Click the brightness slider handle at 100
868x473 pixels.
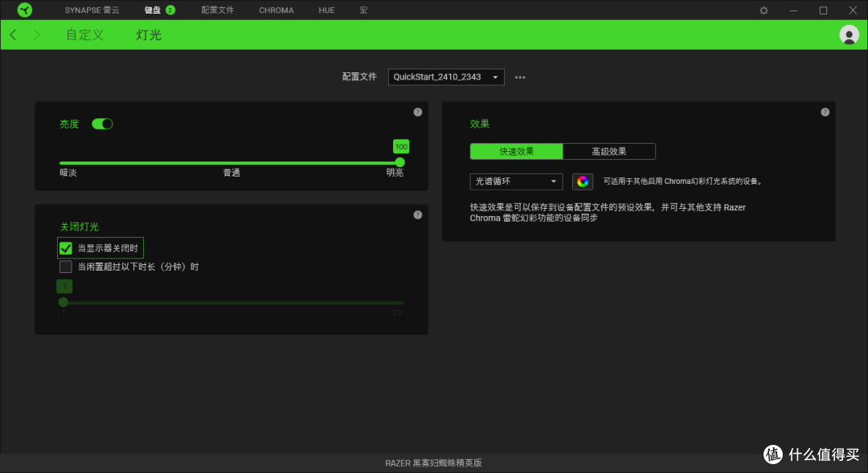click(x=399, y=163)
